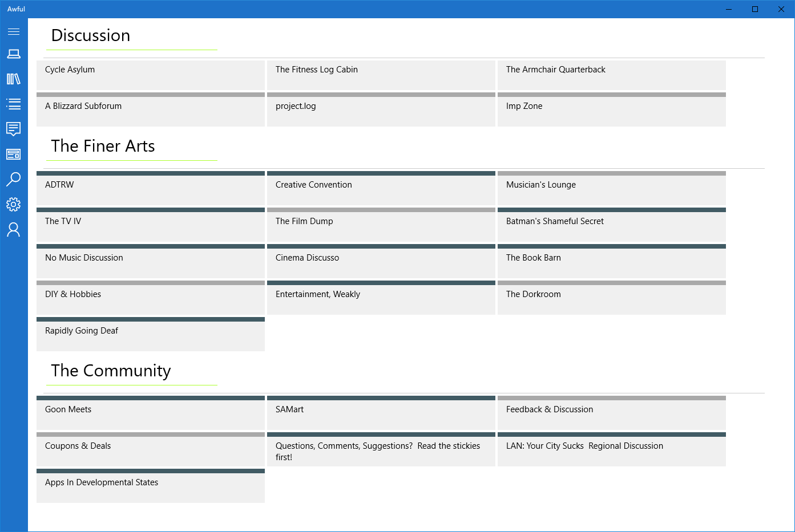Open the SAMart forum tile
This screenshot has width=795, height=532.
click(381, 413)
